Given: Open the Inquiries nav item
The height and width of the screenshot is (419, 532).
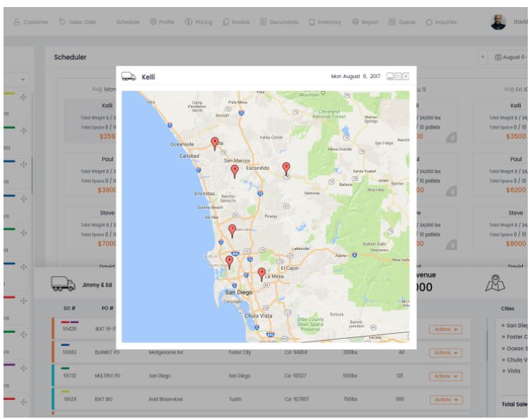Looking at the screenshot, I should pos(441,22).
